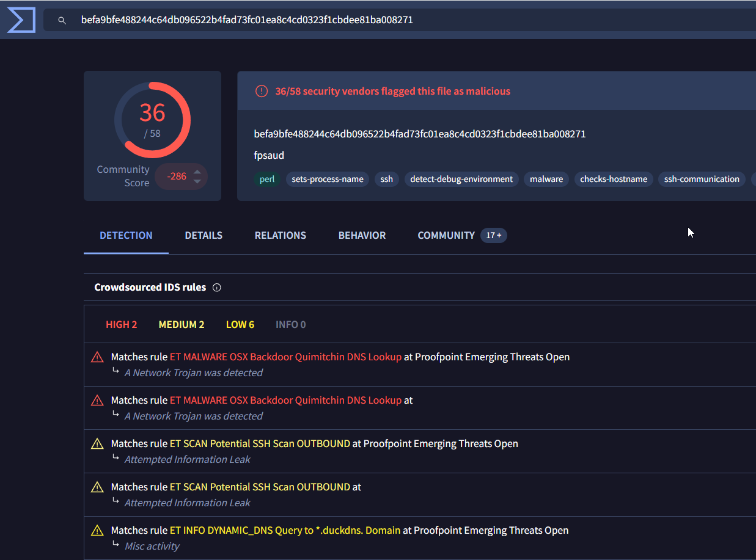756x560 pixels.
Task: Click the malicious alert exclamation icon
Action: tap(262, 92)
